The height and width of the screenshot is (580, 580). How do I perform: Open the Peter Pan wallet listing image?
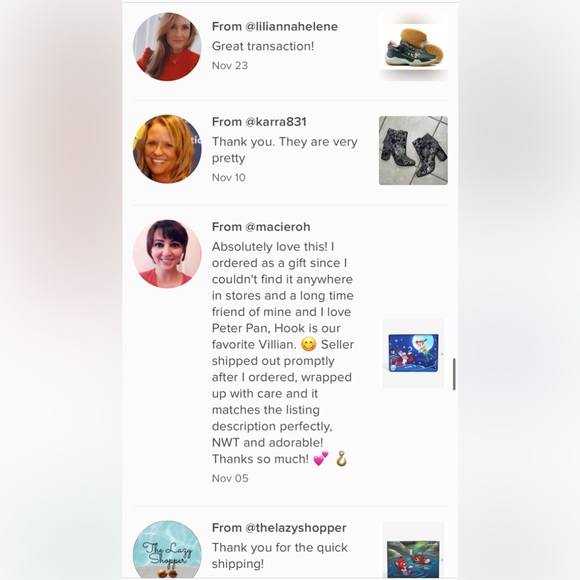[x=413, y=353]
